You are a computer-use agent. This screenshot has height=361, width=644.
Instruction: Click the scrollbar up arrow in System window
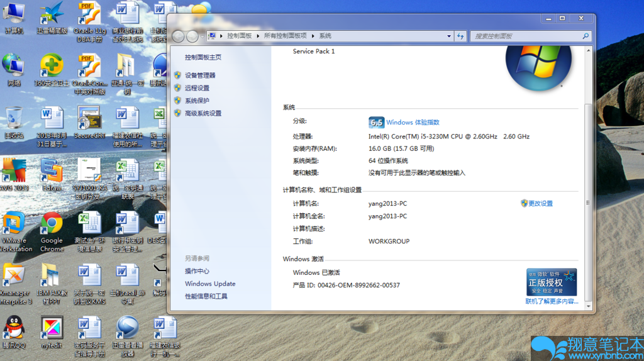(x=589, y=50)
